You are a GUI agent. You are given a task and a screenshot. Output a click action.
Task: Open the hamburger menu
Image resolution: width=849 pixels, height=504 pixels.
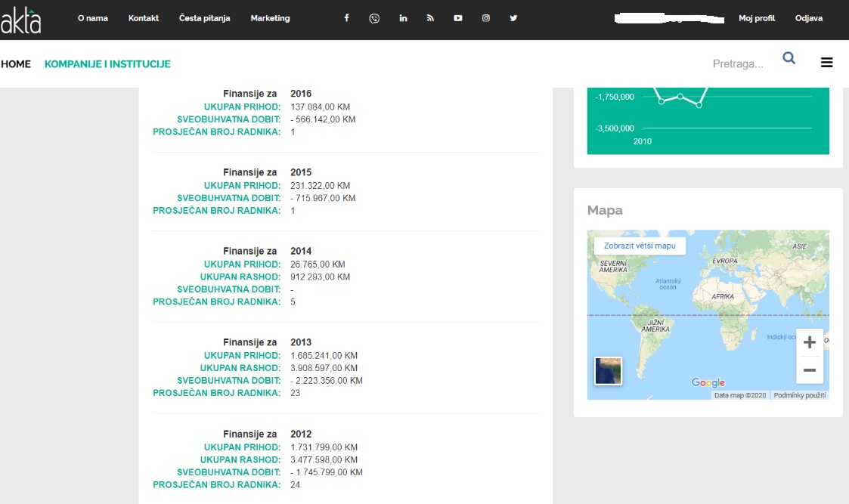coord(826,63)
